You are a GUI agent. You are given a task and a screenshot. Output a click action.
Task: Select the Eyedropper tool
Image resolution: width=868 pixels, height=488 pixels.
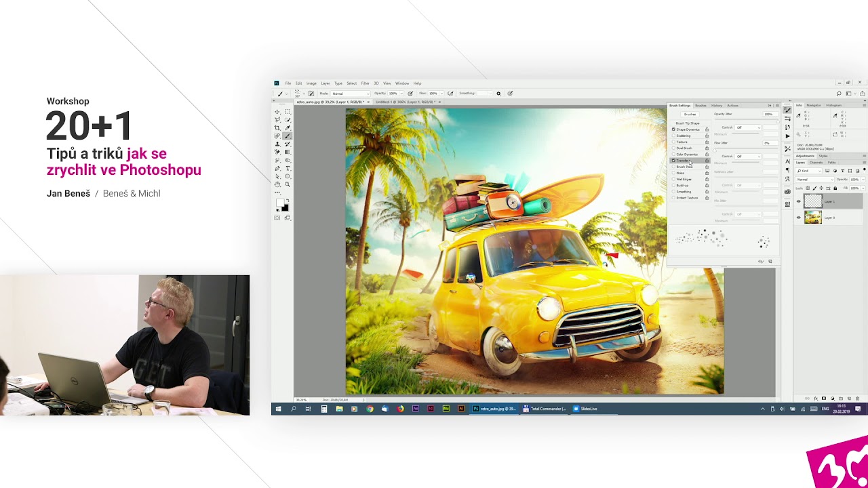coord(288,128)
